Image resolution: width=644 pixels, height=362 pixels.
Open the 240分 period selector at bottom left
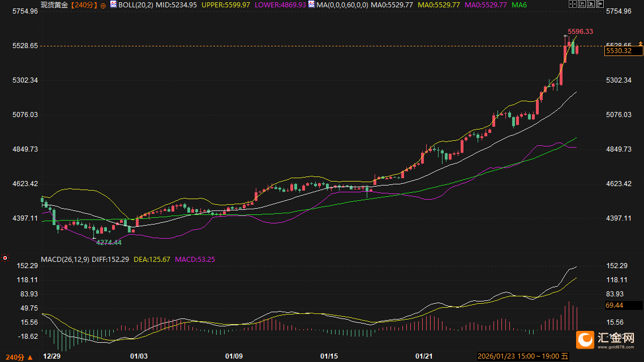pos(16,357)
